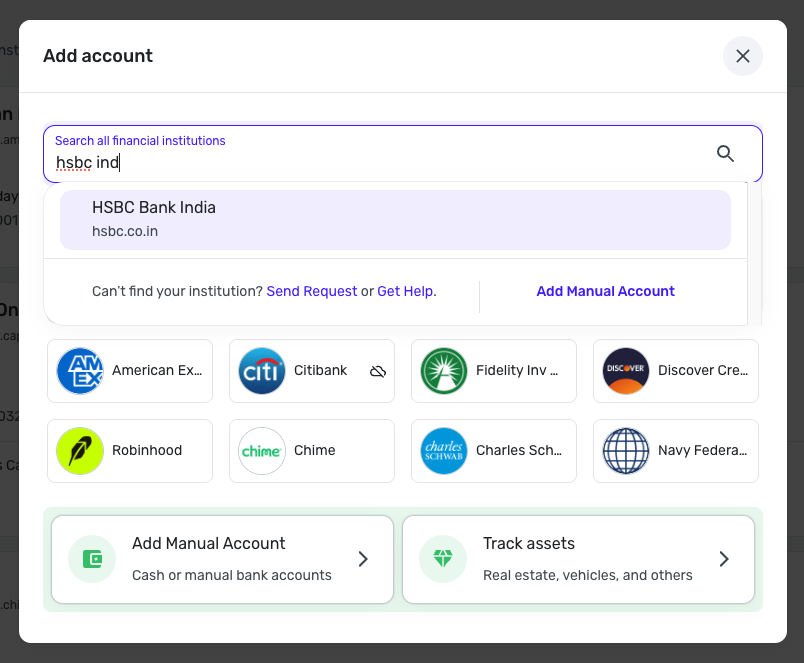Open Add Manual Account card title

(208, 543)
